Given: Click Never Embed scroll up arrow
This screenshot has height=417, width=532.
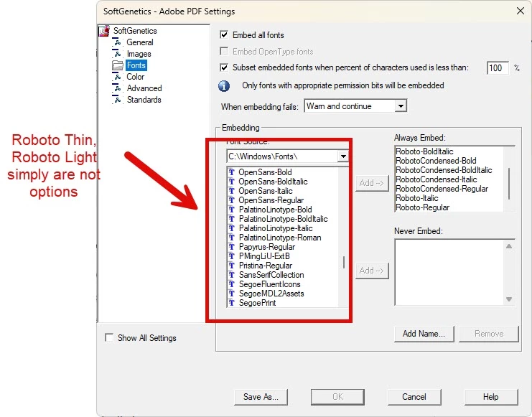Looking at the screenshot, I should (509, 246).
